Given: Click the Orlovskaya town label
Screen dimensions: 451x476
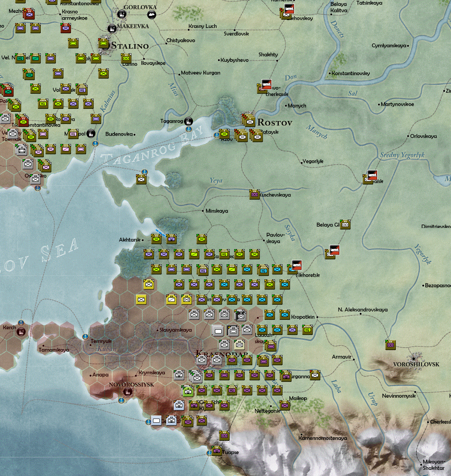Looking at the screenshot, I should point(424,136).
